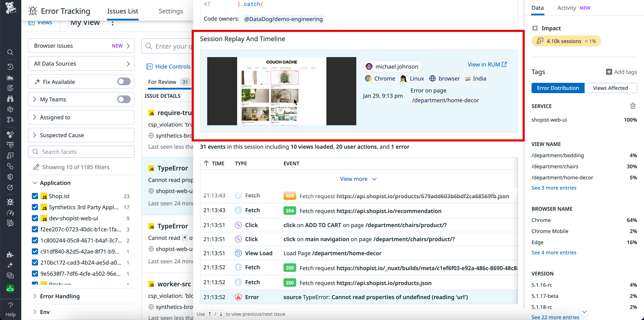Uncheck Synthetics 3rd Party Appl checkbox
This screenshot has height=320, width=644.
point(35,207)
